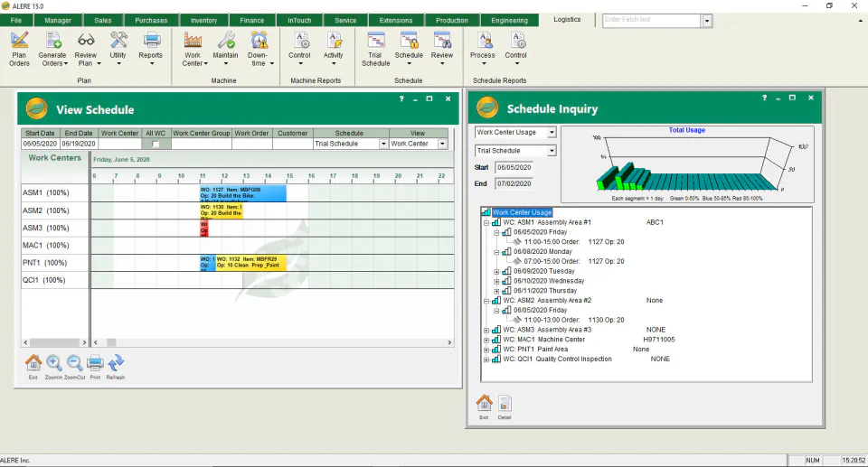Collapse the WC: ASM1 Assembly Area tree node
Image resolution: width=868 pixels, height=467 pixels.
(486, 223)
